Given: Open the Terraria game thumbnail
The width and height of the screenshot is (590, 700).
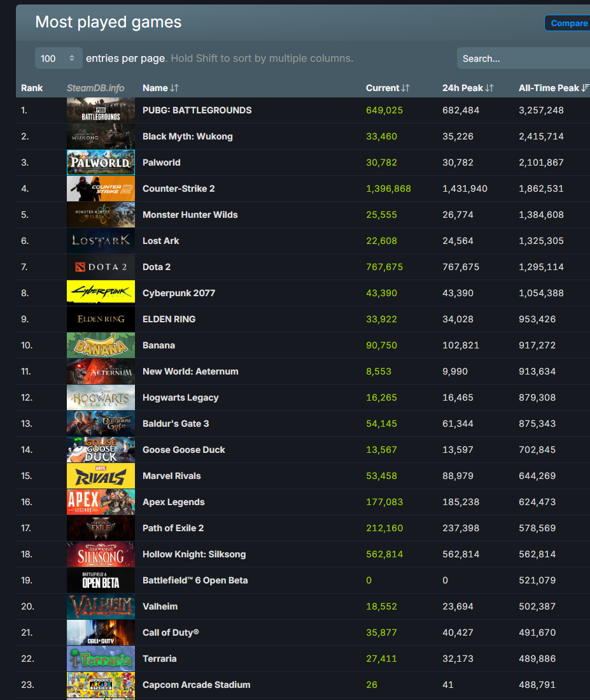Looking at the screenshot, I should point(101,659).
